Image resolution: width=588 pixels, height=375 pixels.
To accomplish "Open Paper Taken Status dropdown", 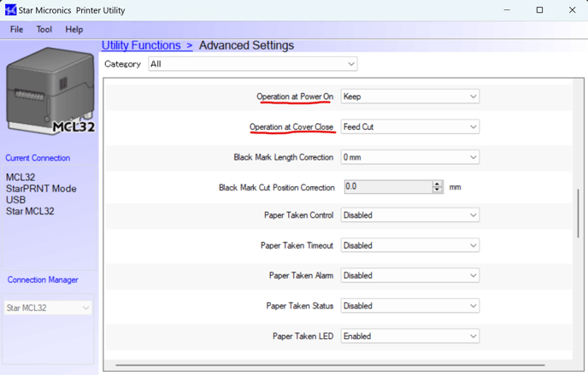I will click(409, 306).
